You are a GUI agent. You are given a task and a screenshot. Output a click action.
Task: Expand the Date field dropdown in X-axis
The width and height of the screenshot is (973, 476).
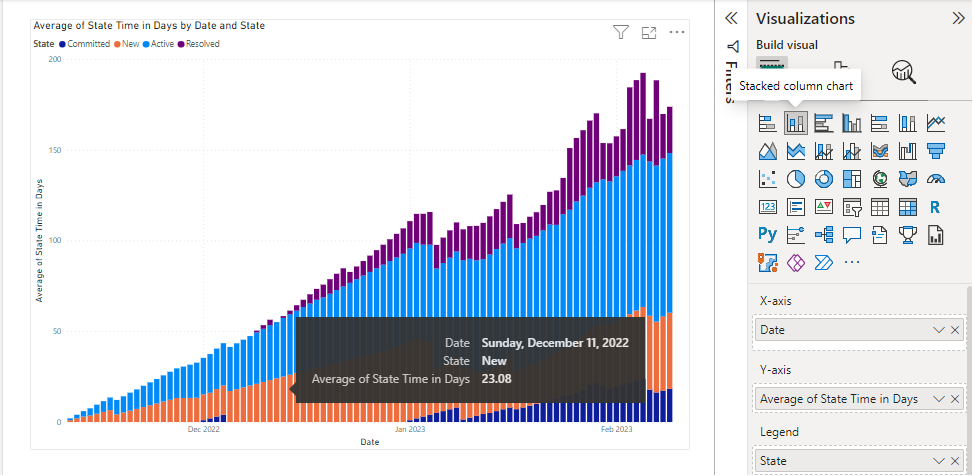938,330
